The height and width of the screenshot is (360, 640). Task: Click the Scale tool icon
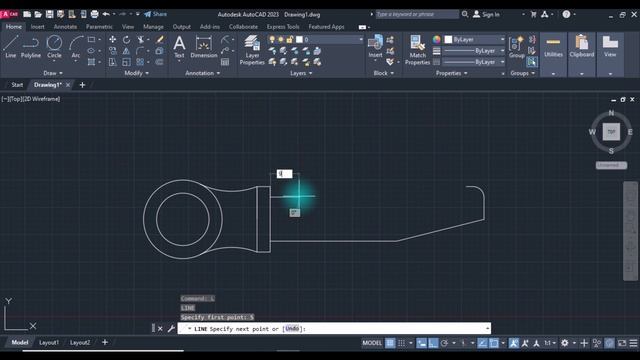click(127, 62)
